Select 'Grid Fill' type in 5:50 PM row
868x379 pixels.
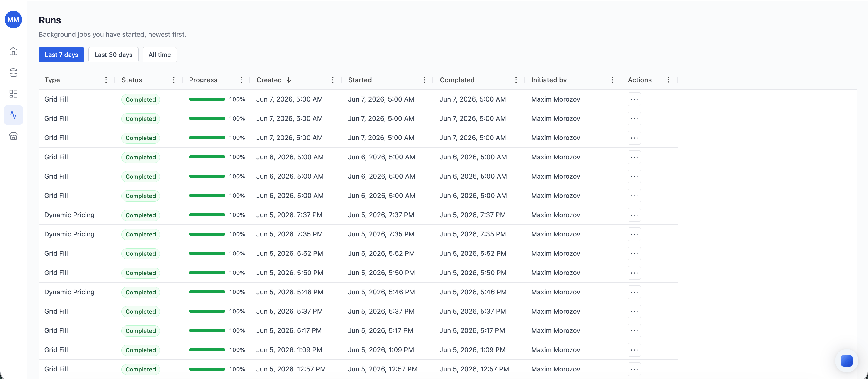56,273
